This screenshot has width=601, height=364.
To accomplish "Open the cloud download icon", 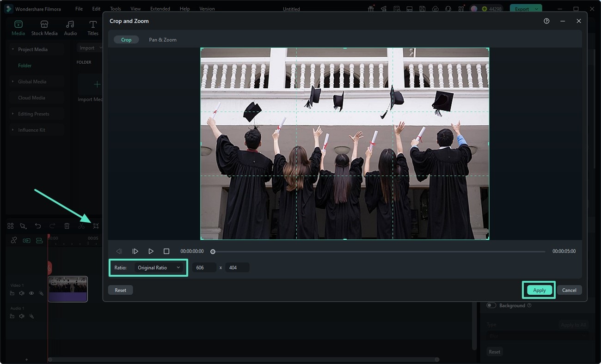I will [x=435, y=9].
